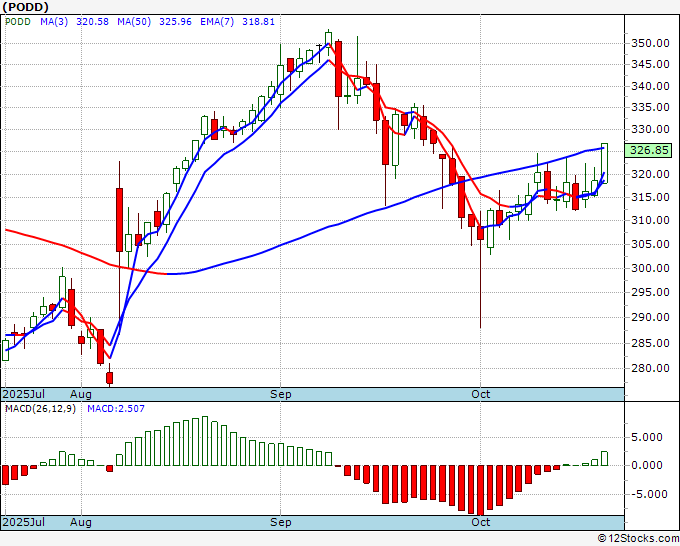Click the last green candlestick at chart right
Screen dimensions: 680x546
[x=605, y=163]
